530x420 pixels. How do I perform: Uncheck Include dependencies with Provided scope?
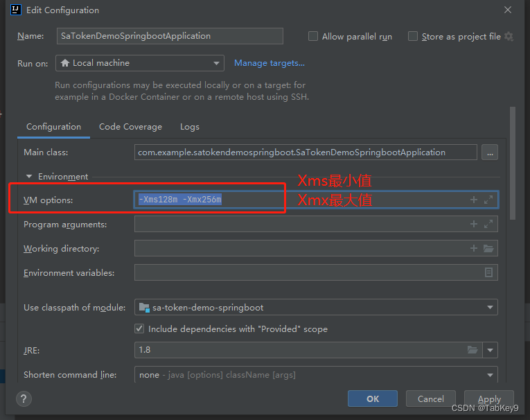coord(140,329)
